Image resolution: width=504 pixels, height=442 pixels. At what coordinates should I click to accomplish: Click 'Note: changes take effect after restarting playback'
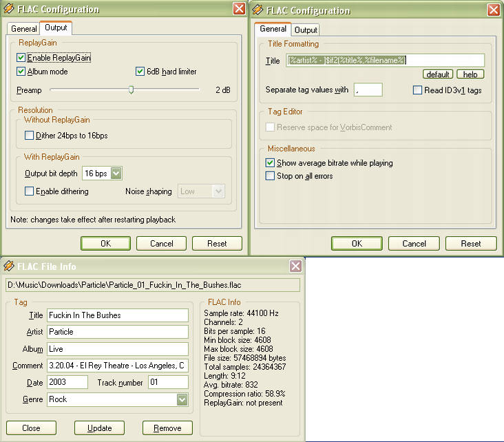click(93, 220)
